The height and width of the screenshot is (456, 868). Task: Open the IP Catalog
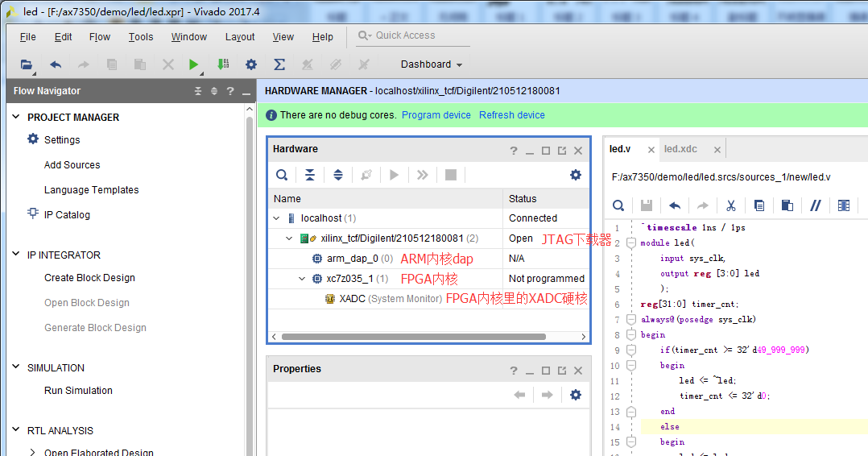[67, 214]
